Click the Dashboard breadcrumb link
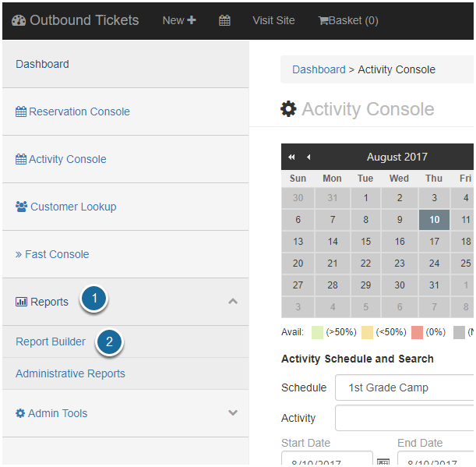Image resolution: width=476 pixels, height=467 pixels. tap(319, 69)
